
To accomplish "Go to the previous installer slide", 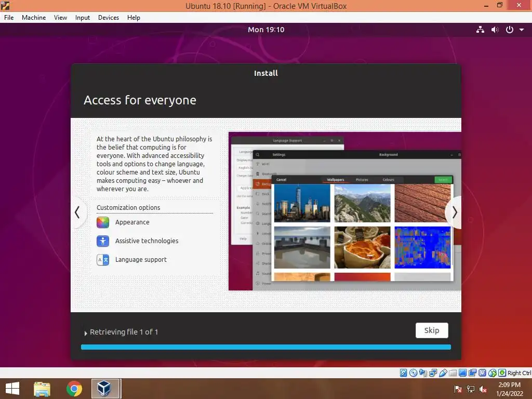I will point(78,212).
